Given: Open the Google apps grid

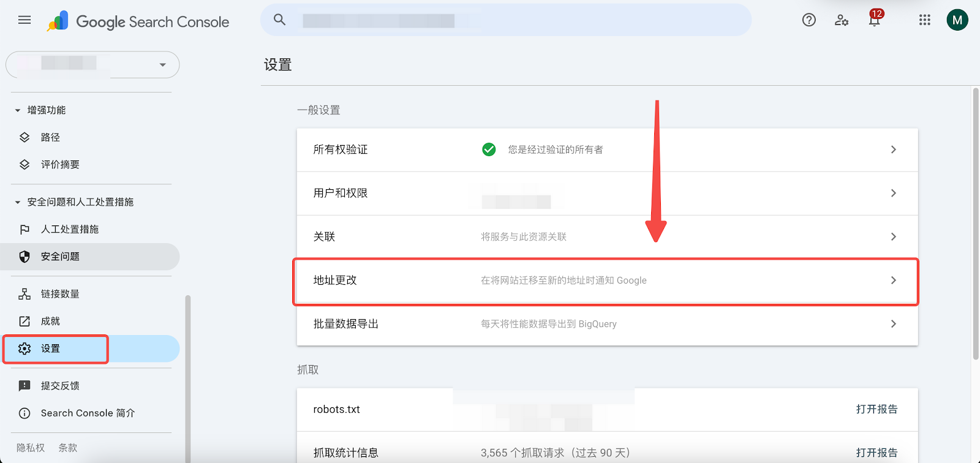Looking at the screenshot, I should 925,20.
